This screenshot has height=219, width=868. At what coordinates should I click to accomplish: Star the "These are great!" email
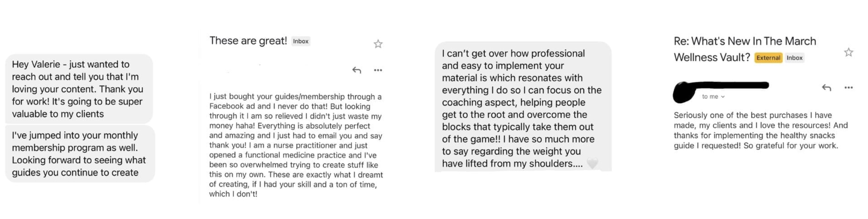378,44
